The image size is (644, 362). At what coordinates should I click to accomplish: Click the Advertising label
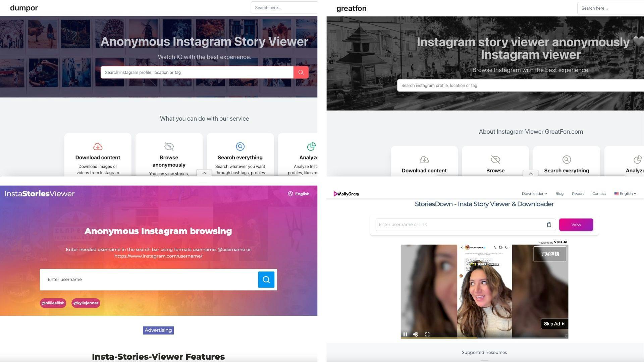click(x=158, y=330)
